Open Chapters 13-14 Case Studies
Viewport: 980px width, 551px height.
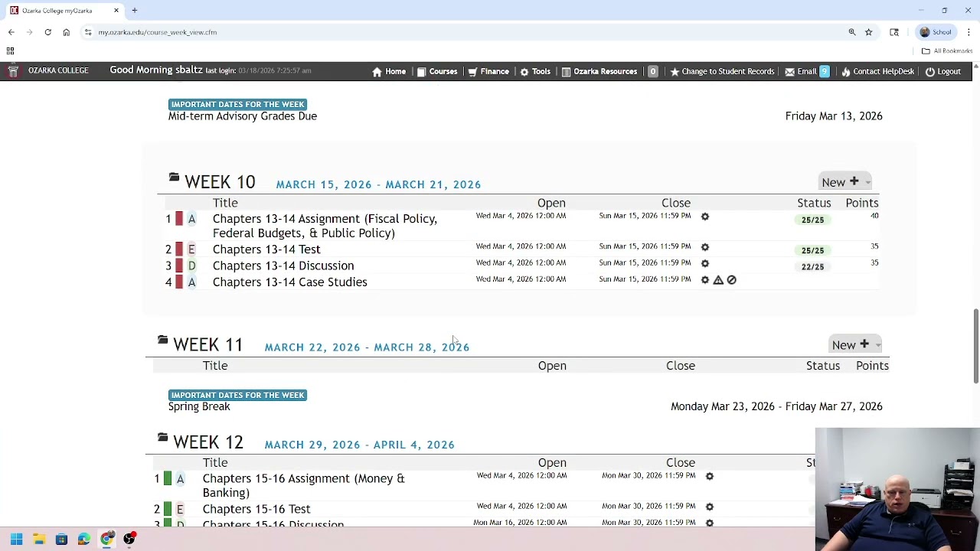click(x=289, y=282)
